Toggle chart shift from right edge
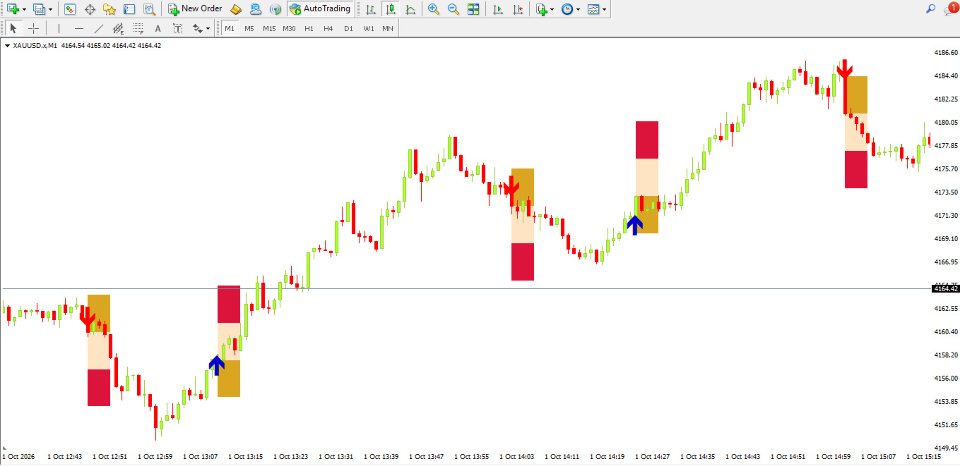This screenshot has height=466, width=960. (x=519, y=9)
